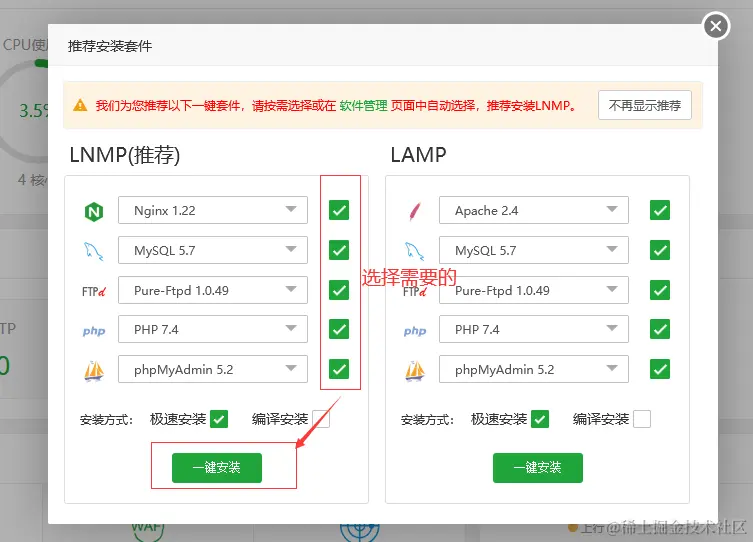Click the LAMP heading
This screenshot has height=542, width=753.
418,155
